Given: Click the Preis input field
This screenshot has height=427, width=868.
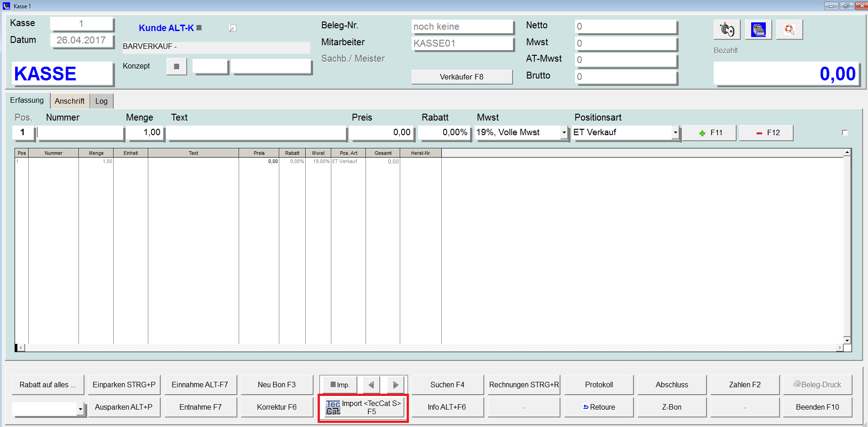Looking at the screenshot, I should coord(382,132).
